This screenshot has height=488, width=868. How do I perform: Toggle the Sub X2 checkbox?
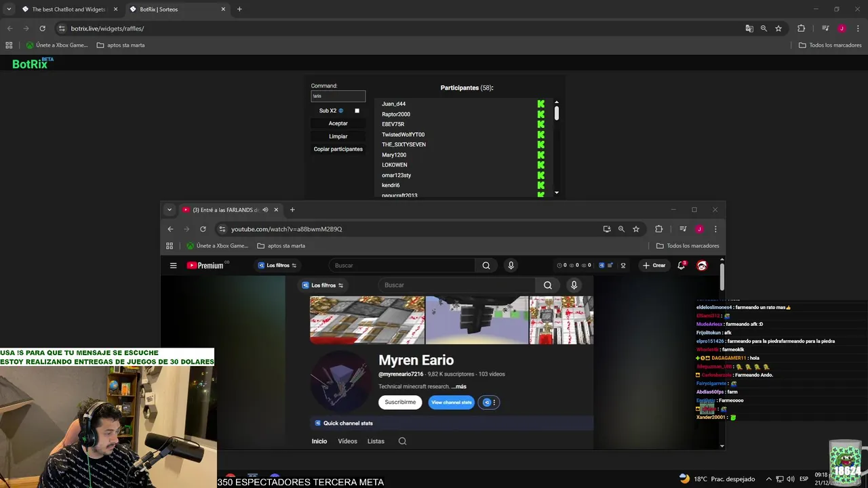(357, 110)
